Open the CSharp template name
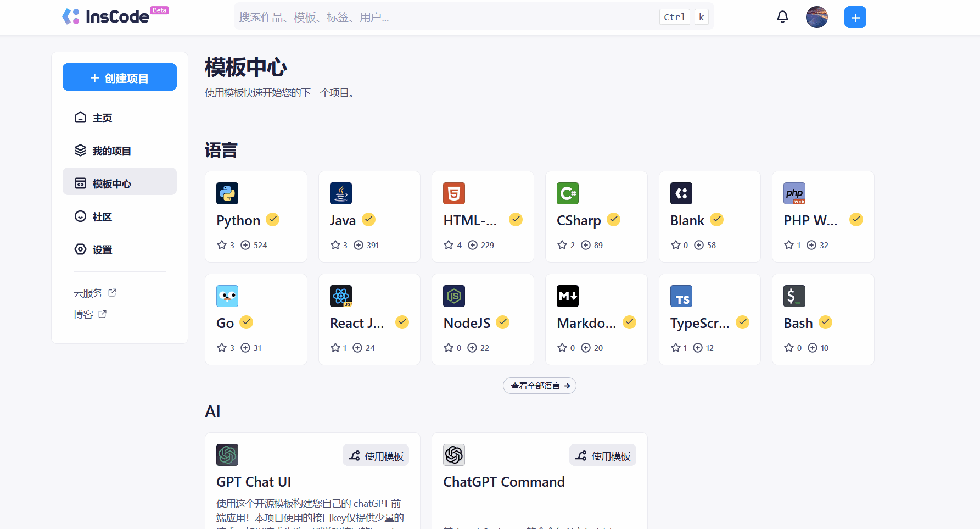 point(579,220)
